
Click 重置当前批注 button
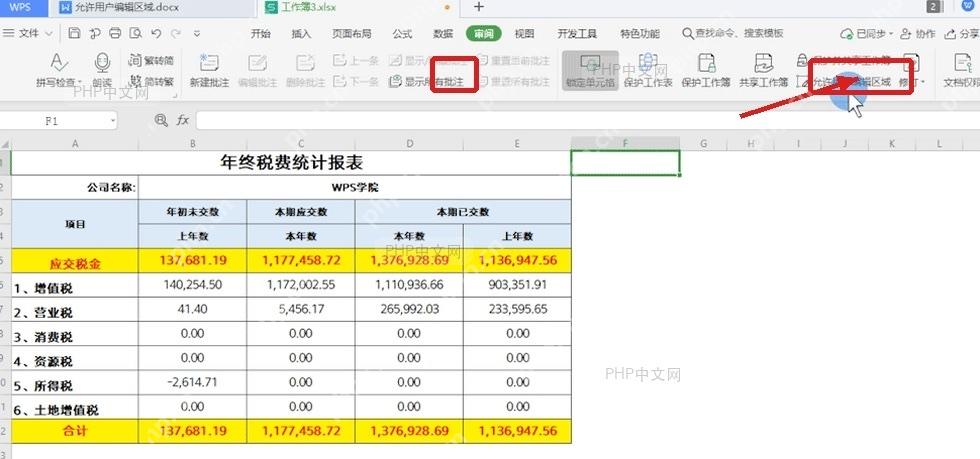pos(514,61)
